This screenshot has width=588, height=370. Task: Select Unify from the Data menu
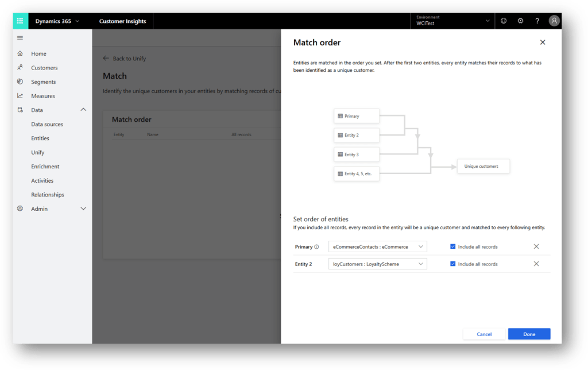(37, 152)
